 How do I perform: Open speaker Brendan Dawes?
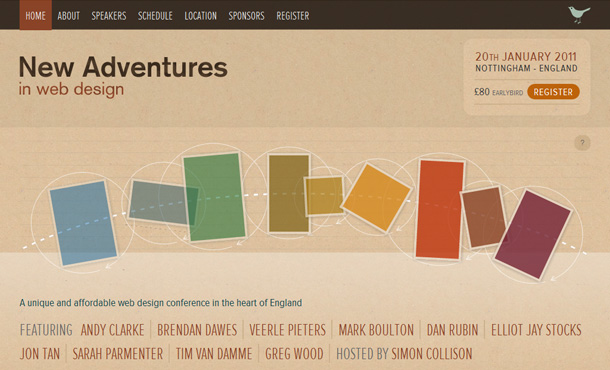pos(197,330)
